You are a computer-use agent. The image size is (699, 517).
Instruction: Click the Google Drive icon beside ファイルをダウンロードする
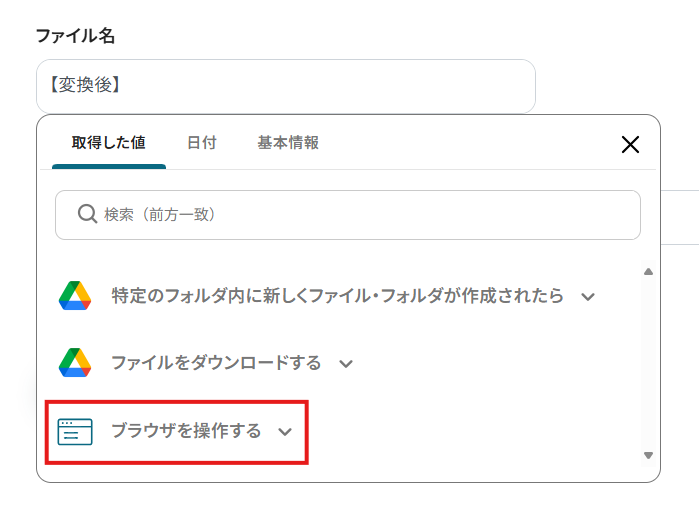[x=75, y=363]
